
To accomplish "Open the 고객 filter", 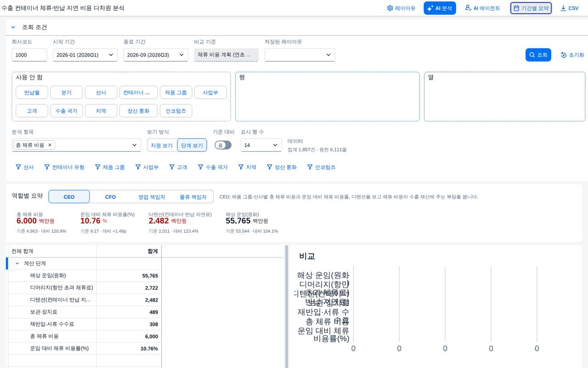I will coord(178,167).
